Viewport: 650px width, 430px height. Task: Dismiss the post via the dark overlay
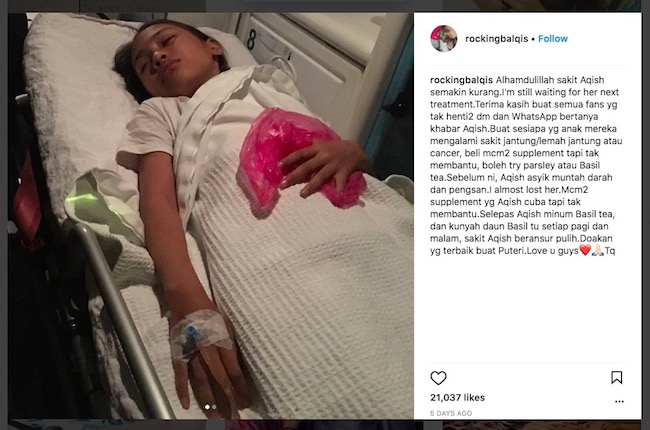(x=3, y=216)
